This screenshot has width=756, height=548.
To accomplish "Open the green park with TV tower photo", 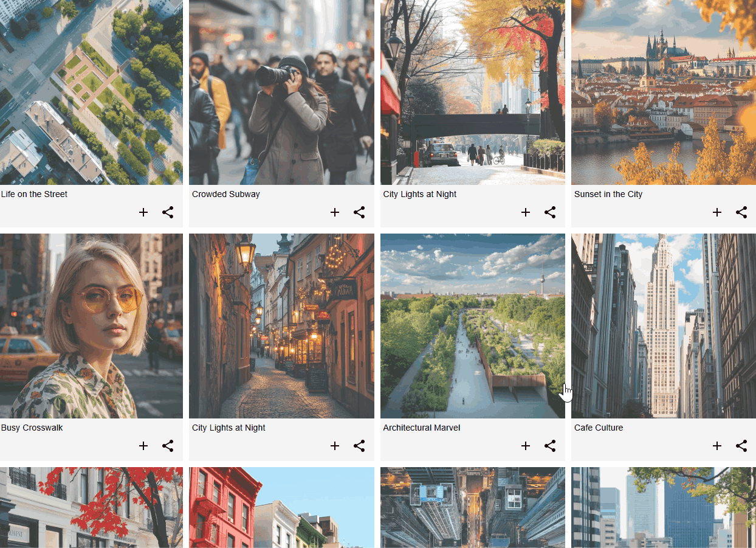I will pos(473,326).
